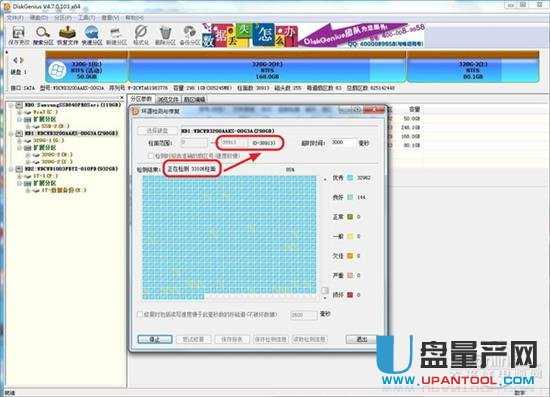
Task: Click the Try Repair (尝试修复) button
Action: pyautogui.click(x=193, y=339)
